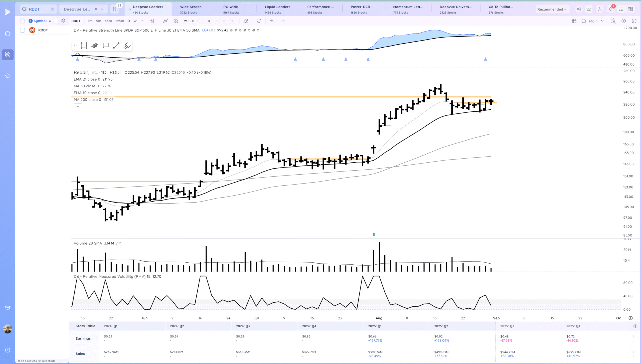Select the 65m timeframe
This screenshot has height=364, width=641.
(x=108, y=21)
